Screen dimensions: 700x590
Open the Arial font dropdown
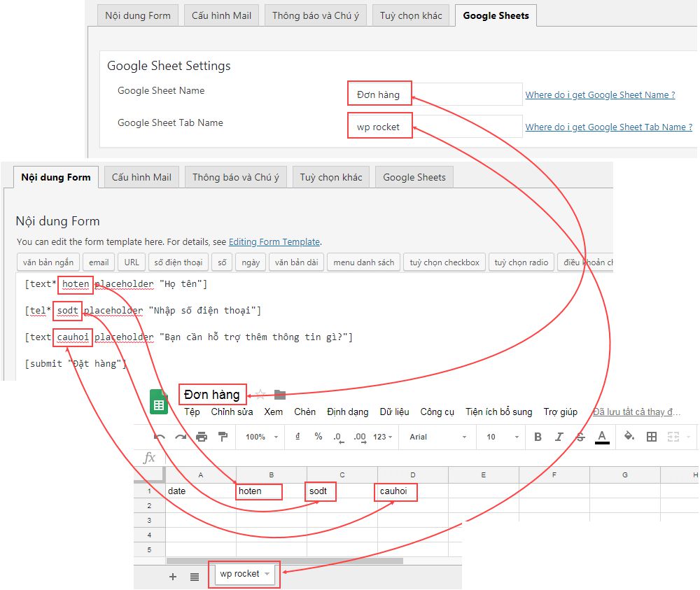coord(437,437)
